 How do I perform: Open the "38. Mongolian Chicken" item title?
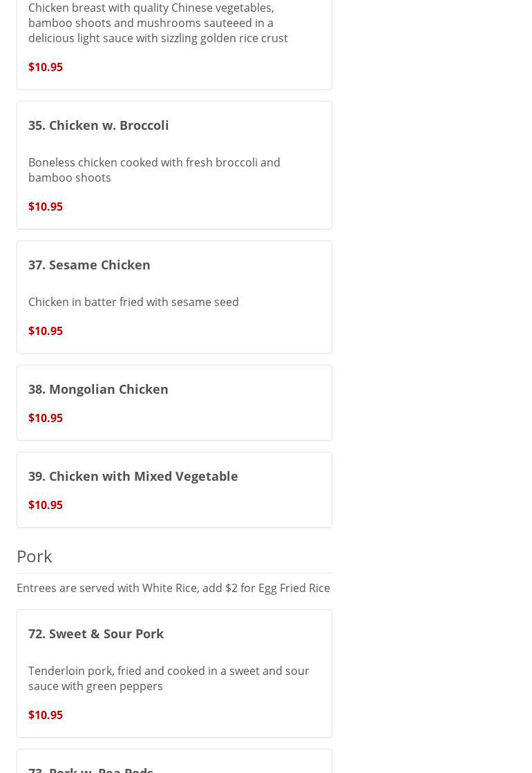98,389
